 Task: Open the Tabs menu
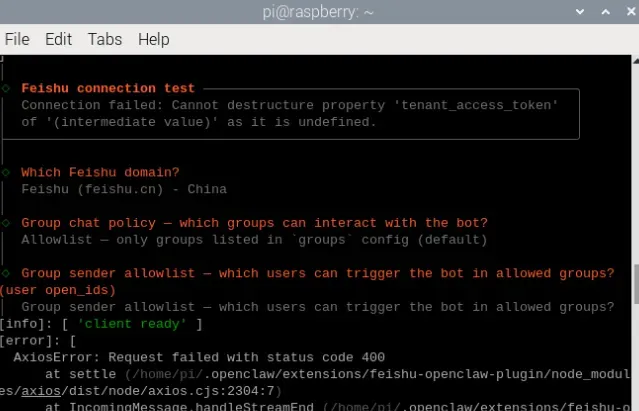104,39
